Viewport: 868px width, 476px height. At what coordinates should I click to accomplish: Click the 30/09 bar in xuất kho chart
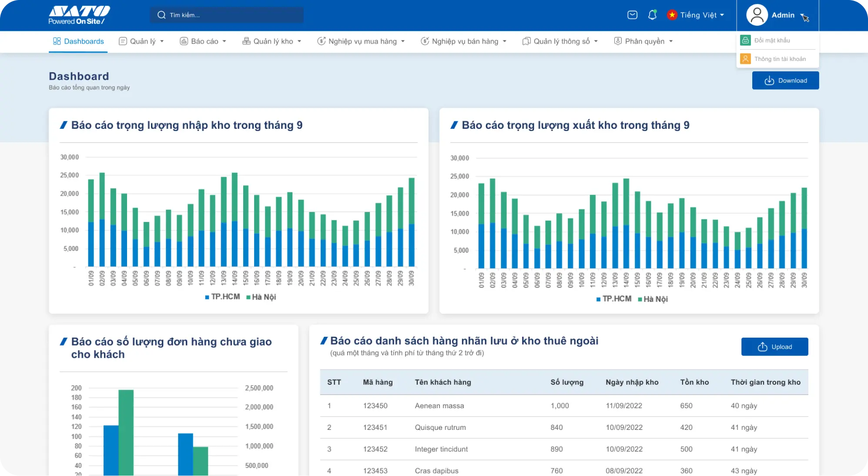coord(804,228)
